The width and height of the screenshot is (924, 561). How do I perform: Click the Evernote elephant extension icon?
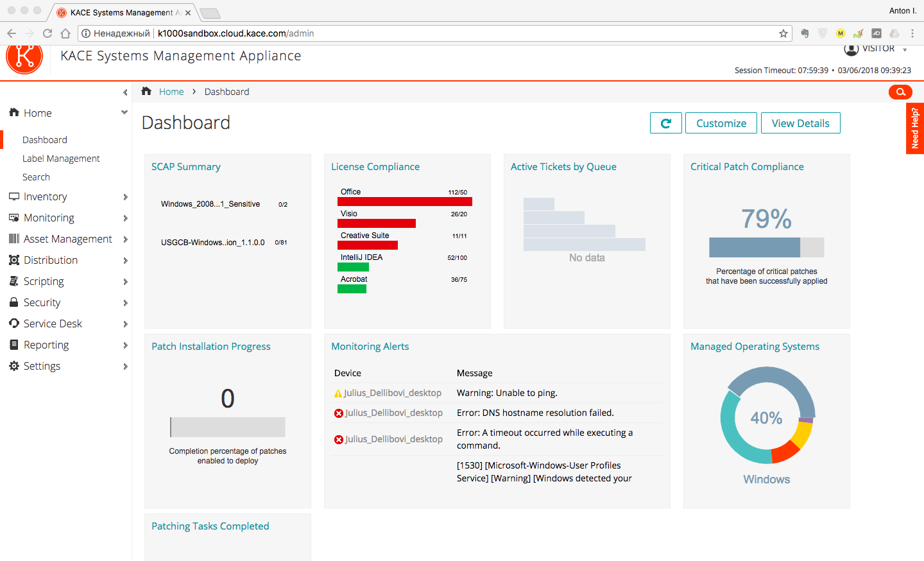pos(805,33)
